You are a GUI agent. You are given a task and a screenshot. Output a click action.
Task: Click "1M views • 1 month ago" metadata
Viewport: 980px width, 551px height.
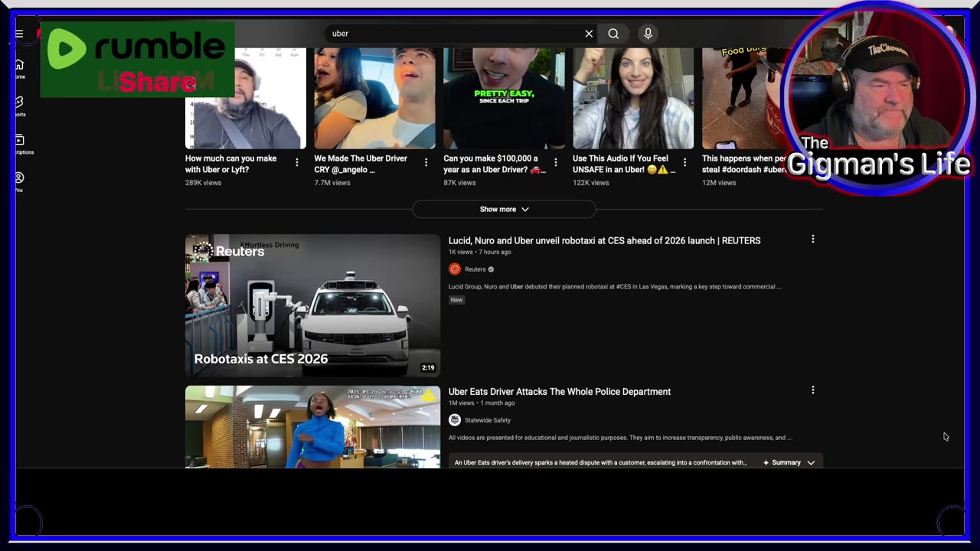482,403
